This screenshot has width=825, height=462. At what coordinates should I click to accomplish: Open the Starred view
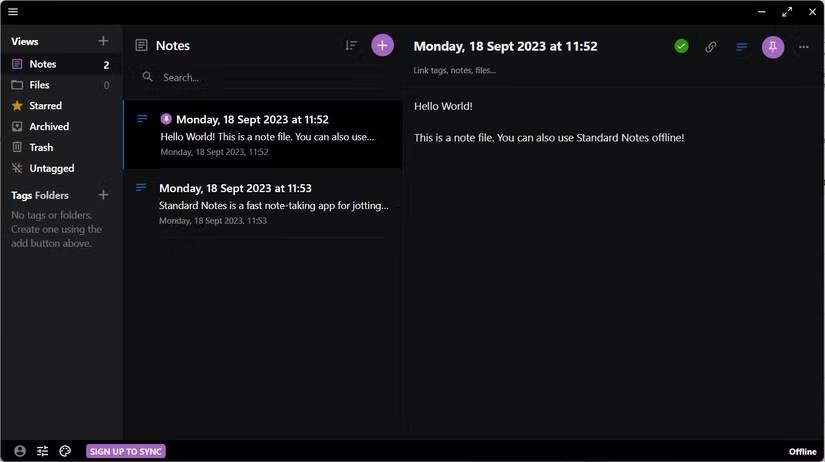pos(61,106)
